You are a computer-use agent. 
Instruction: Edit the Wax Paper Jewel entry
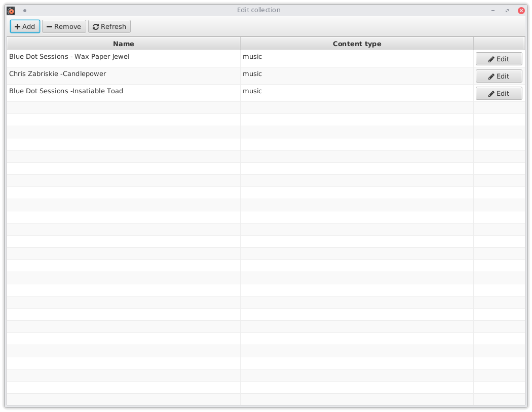(499, 59)
